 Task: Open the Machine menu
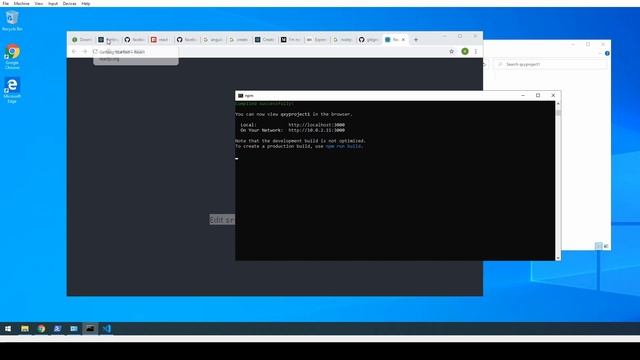21,3
